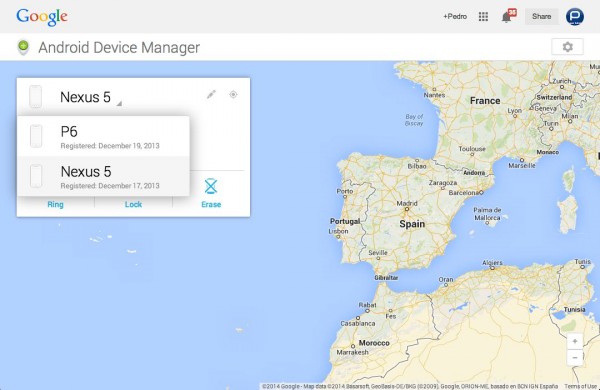Screen dimensions: 600x390
Task: Click the Gibraltar label on map
Action: (x=386, y=277)
